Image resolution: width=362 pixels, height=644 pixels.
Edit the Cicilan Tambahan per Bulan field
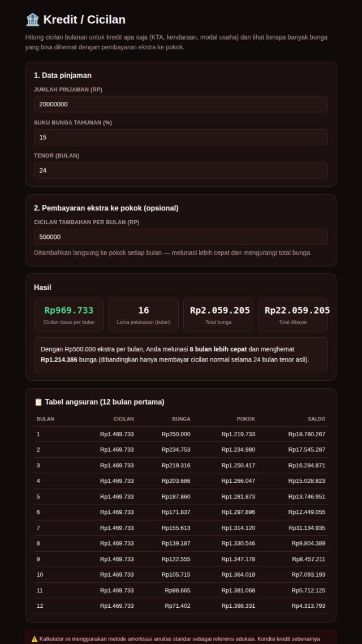click(x=181, y=237)
